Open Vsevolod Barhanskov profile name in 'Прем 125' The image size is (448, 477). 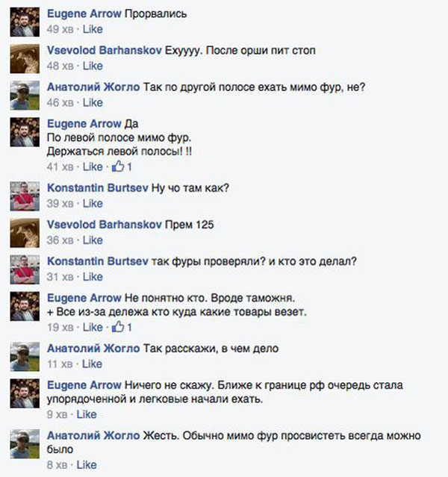[x=105, y=225]
